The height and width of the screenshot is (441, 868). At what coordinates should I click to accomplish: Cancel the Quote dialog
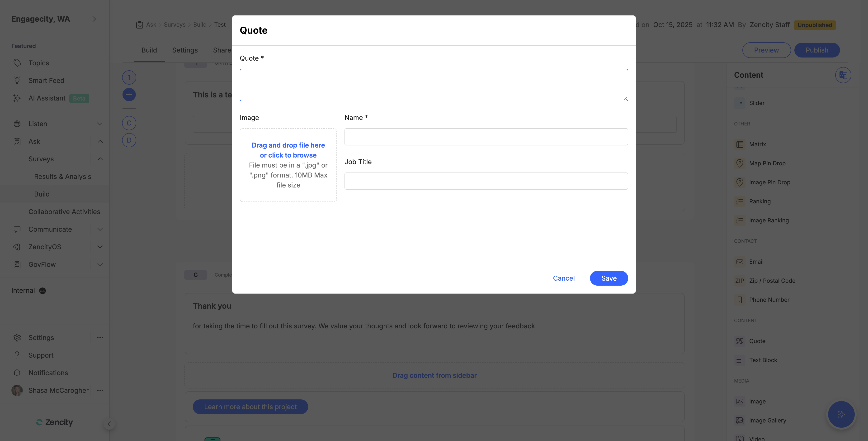pos(563,278)
